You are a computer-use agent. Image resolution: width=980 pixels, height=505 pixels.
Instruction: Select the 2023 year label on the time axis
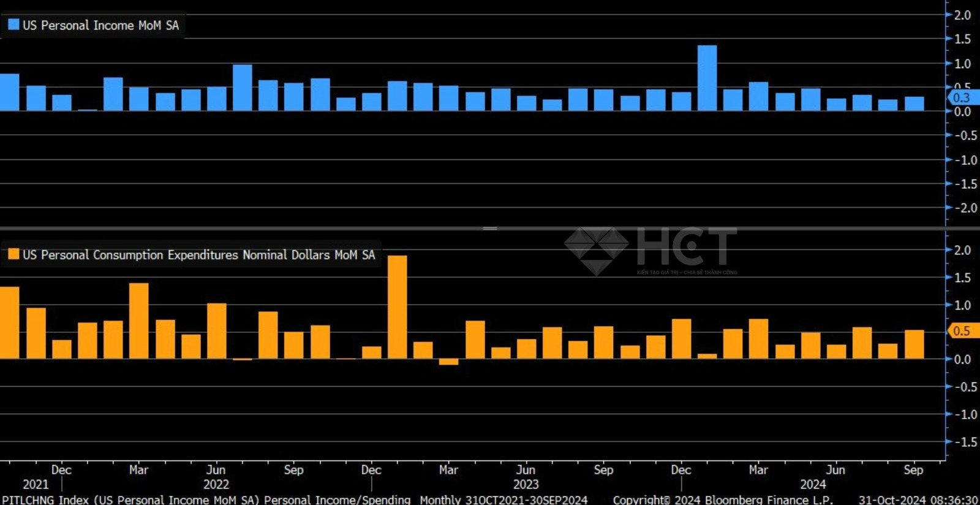[526, 484]
